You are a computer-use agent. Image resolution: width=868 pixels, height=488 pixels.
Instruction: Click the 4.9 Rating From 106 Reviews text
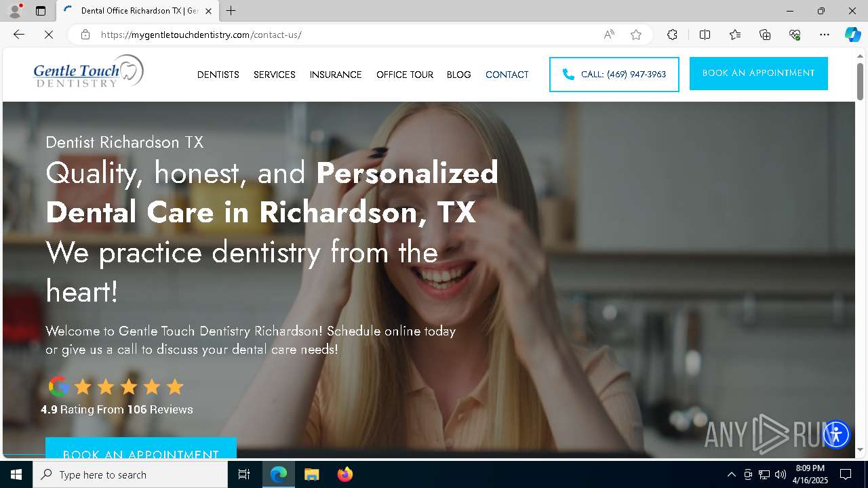pyautogui.click(x=117, y=409)
